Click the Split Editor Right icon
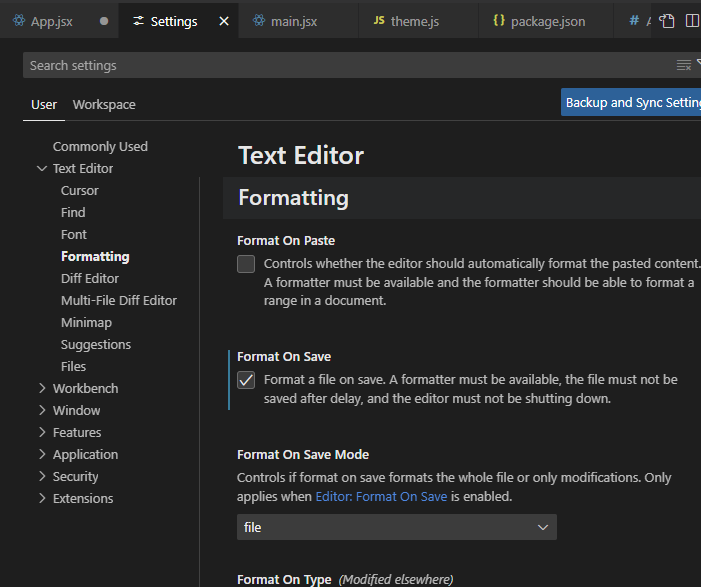 point(691,21)
